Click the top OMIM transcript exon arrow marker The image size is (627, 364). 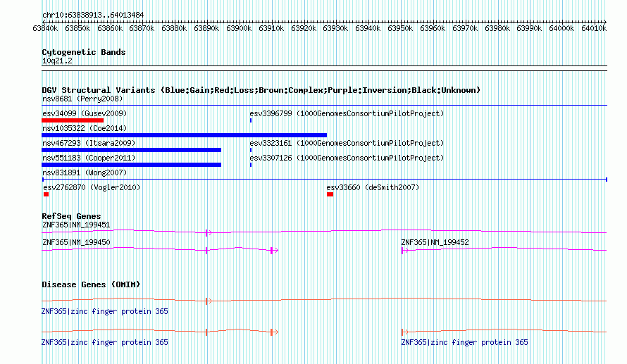(x=209, y=301)
